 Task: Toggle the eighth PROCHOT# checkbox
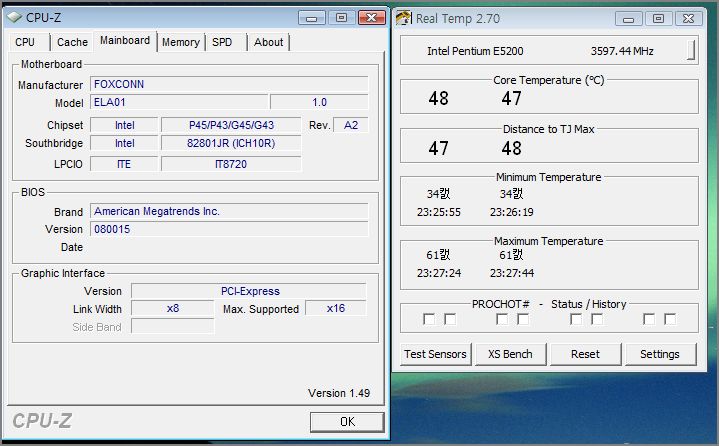[x=670, y=319]
